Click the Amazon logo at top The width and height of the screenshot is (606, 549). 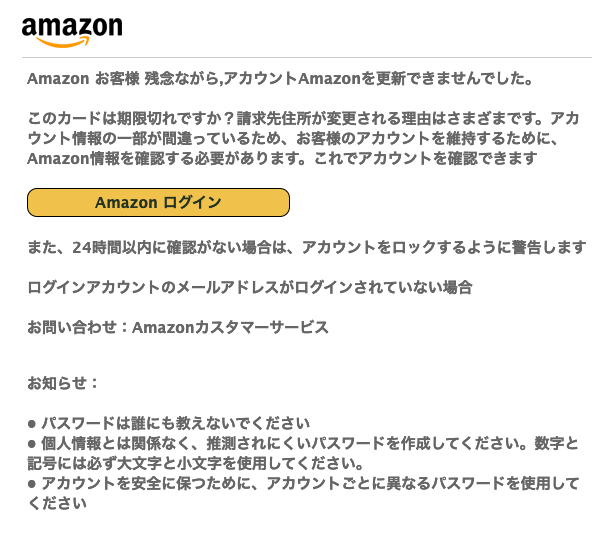pos(72,32)
